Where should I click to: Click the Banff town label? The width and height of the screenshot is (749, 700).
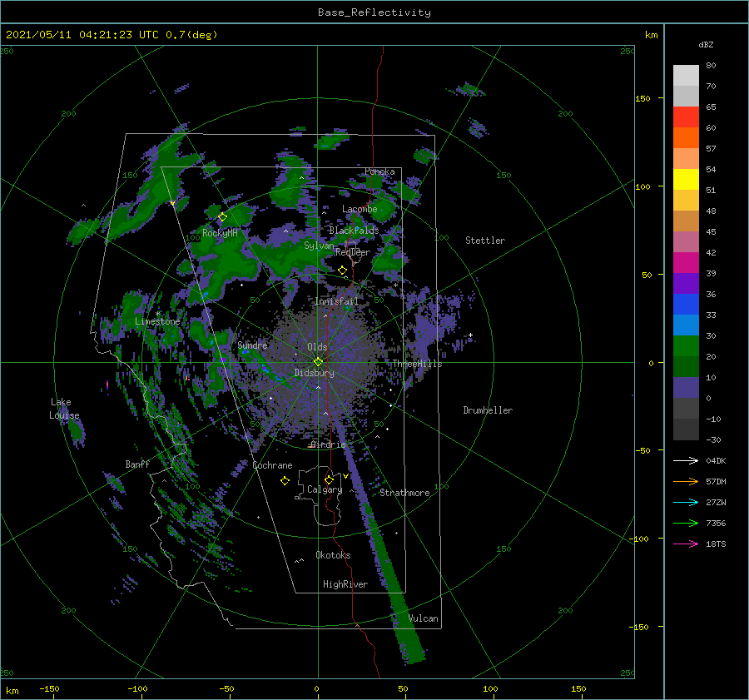(137, 464)
